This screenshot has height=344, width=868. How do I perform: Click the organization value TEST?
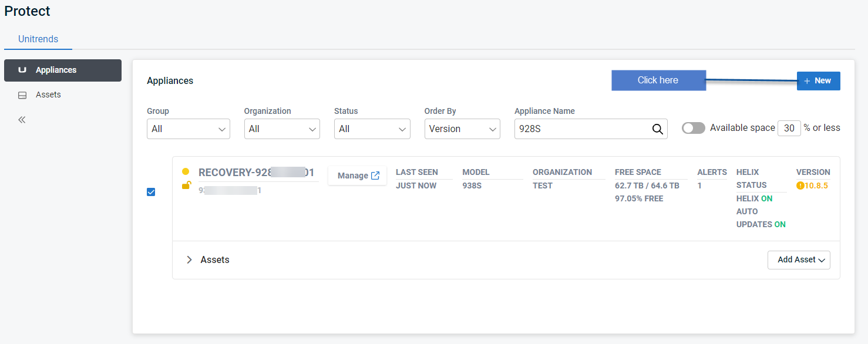point(543,186)
